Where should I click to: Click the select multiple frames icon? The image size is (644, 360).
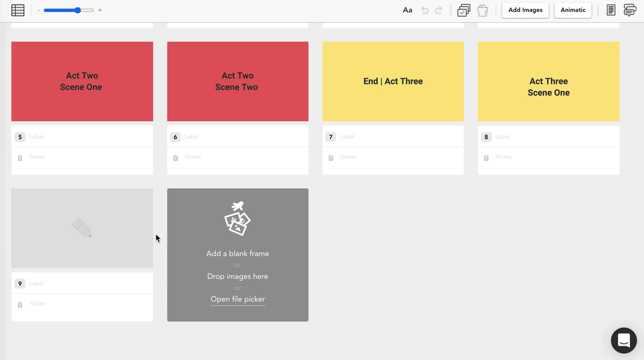click(464, 10)
